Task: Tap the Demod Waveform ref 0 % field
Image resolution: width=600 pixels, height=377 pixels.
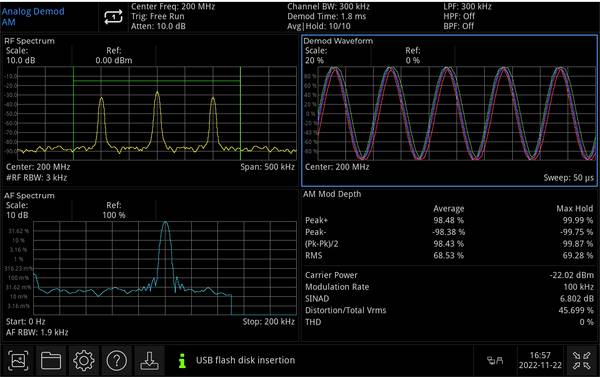Action: click(x=413, y=55)
